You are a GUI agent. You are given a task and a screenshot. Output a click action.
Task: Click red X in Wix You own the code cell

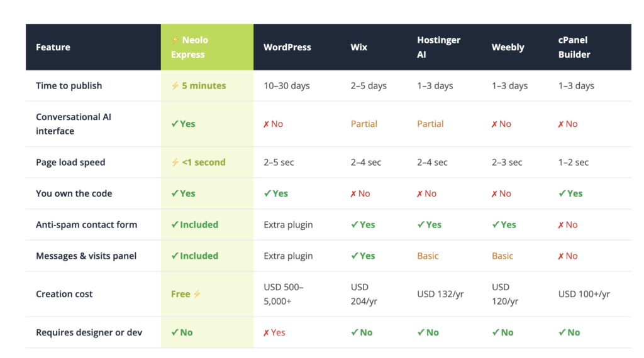click(353, 194)
